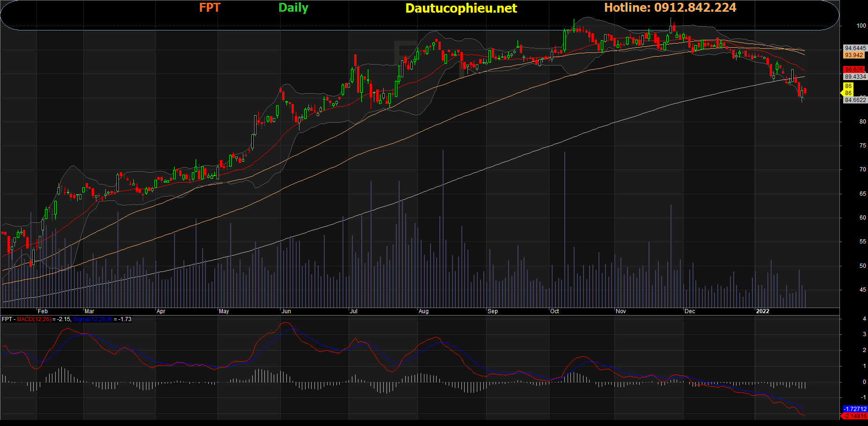Click the 84.6622 lower band label
This screenshot has height=426, width=868.
tap(855, 100)
